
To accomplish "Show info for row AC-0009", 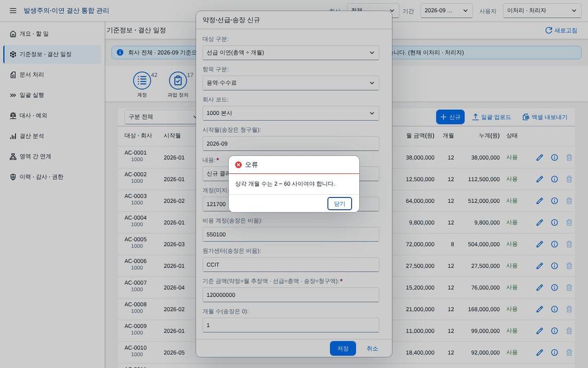I will click(554, 331).
